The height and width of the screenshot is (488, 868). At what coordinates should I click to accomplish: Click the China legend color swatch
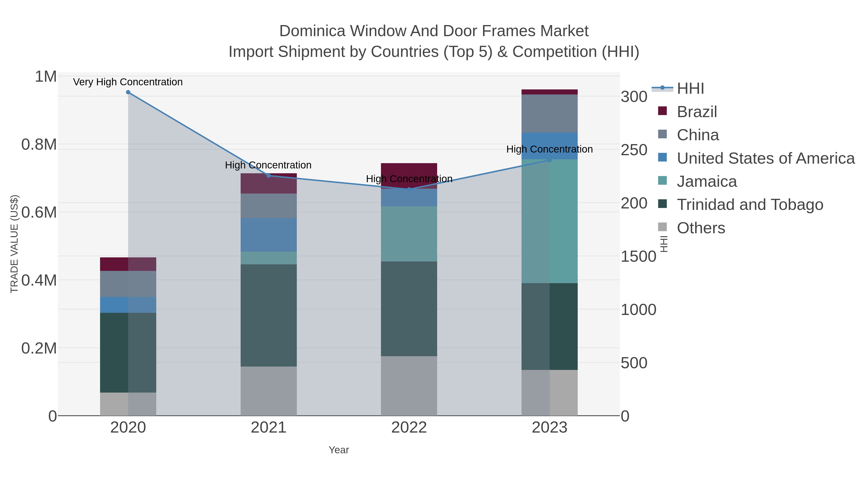(663, 134)
